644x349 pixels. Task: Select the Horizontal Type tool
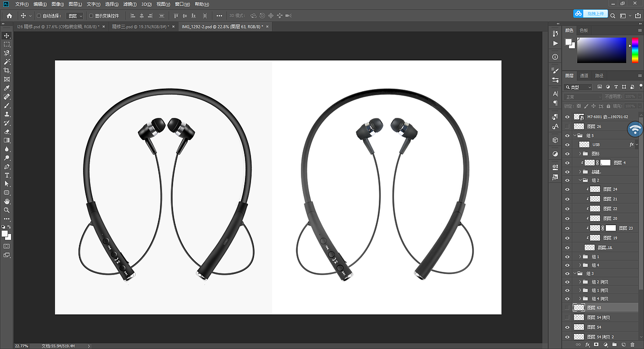7,175
